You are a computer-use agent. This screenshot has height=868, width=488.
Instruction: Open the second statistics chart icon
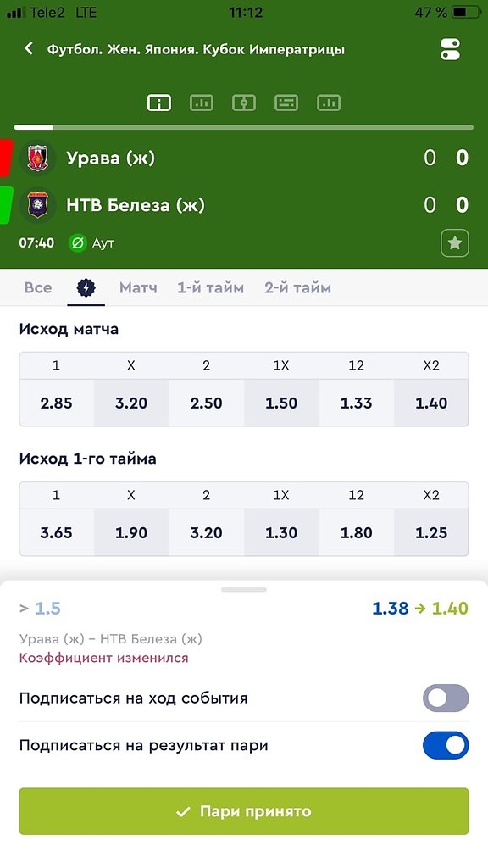pos(202,103)
